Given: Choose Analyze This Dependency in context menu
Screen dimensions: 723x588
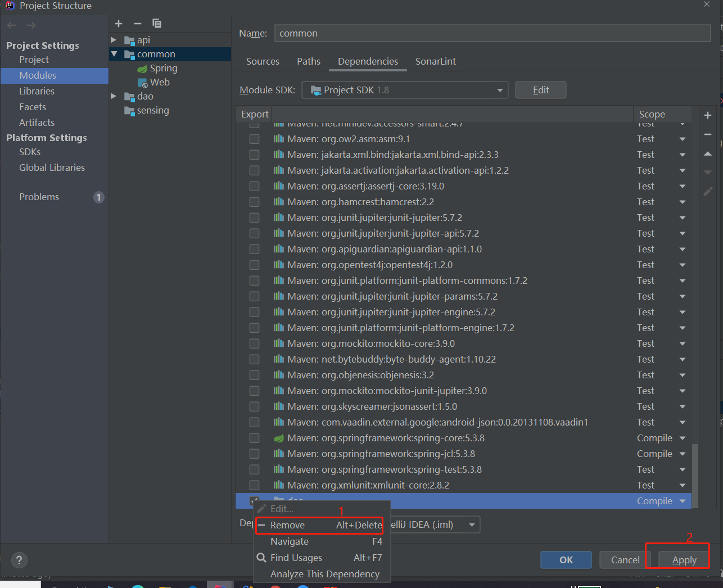Looking at the screenshot, I should 322,574.
